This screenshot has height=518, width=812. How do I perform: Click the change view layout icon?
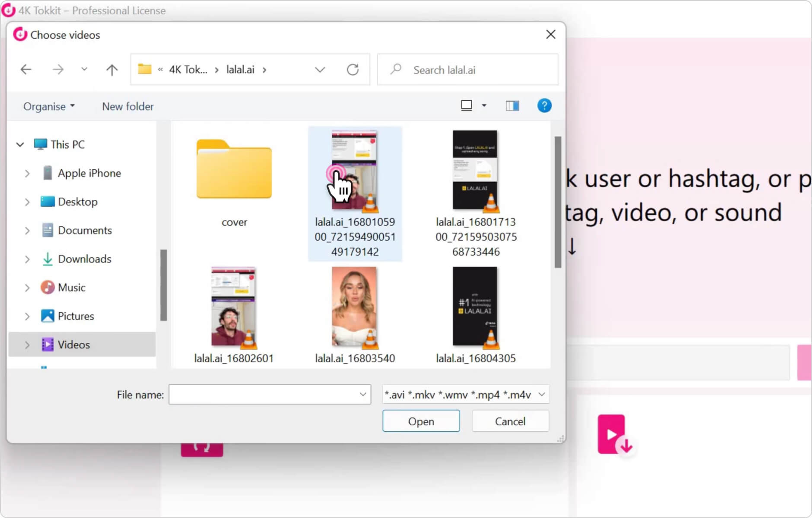466,106
